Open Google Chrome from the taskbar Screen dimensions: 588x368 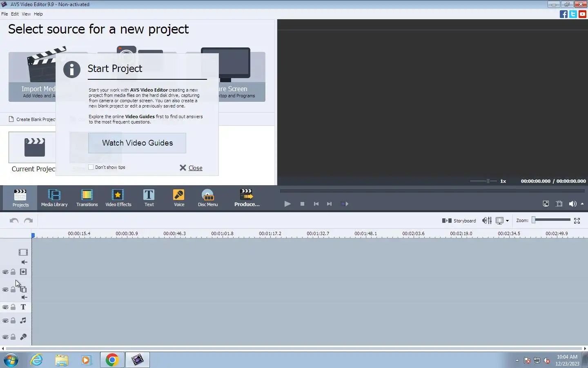tap(112, 360)
